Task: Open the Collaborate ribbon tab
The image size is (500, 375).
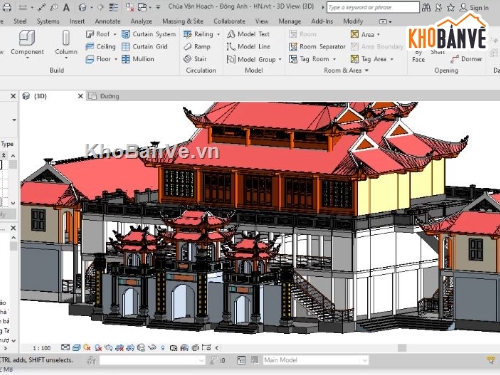Action: point(229,21)
